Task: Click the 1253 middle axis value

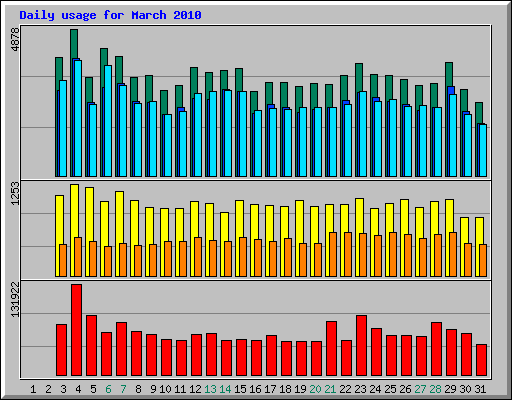Action: click(15, 193)
